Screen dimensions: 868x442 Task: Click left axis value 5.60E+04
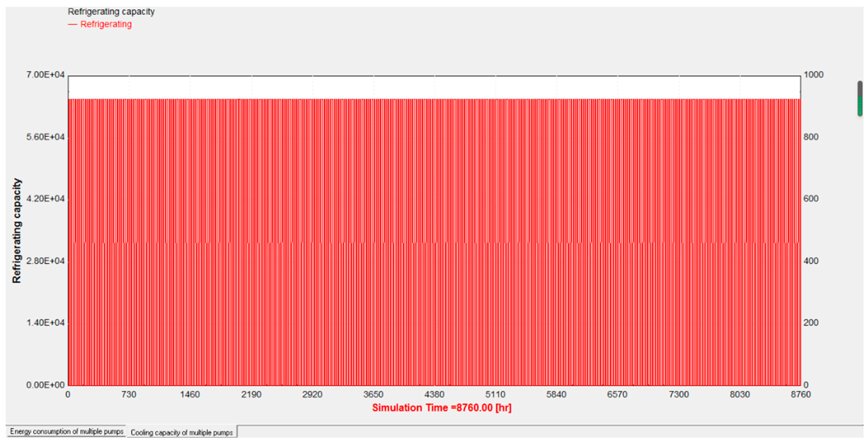tap(45, 137)
